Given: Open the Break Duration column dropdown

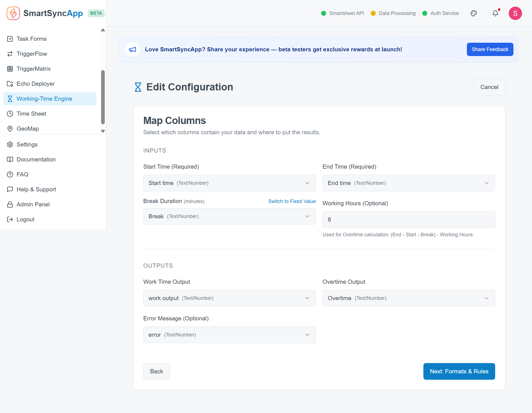Looking at the screenshot, I should pyautogui.click(x=229, y=216).
